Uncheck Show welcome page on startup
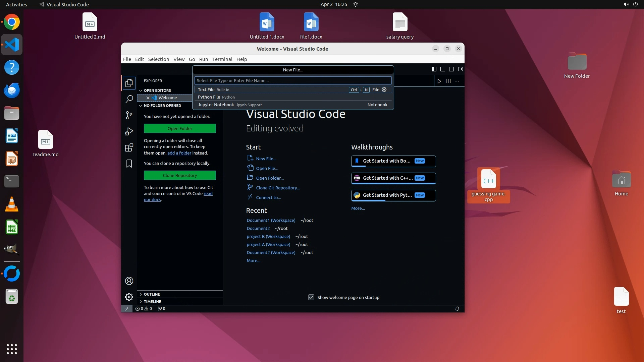644x362 pixels. coord(311,297)
